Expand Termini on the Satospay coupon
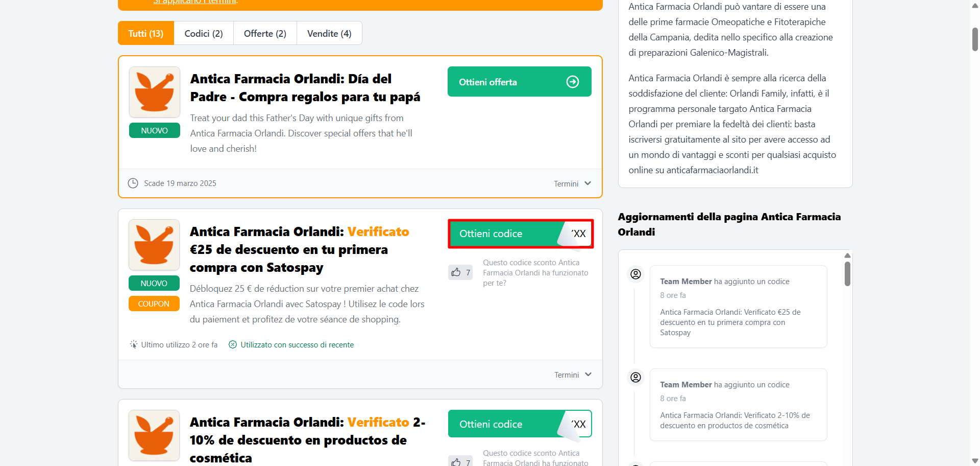 click(x=573, y=375)
